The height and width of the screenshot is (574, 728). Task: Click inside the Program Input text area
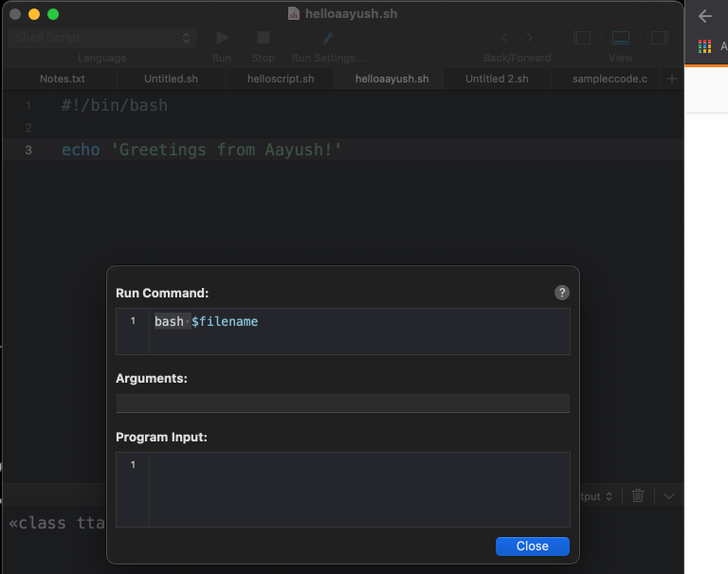click(x=358, y=489)
